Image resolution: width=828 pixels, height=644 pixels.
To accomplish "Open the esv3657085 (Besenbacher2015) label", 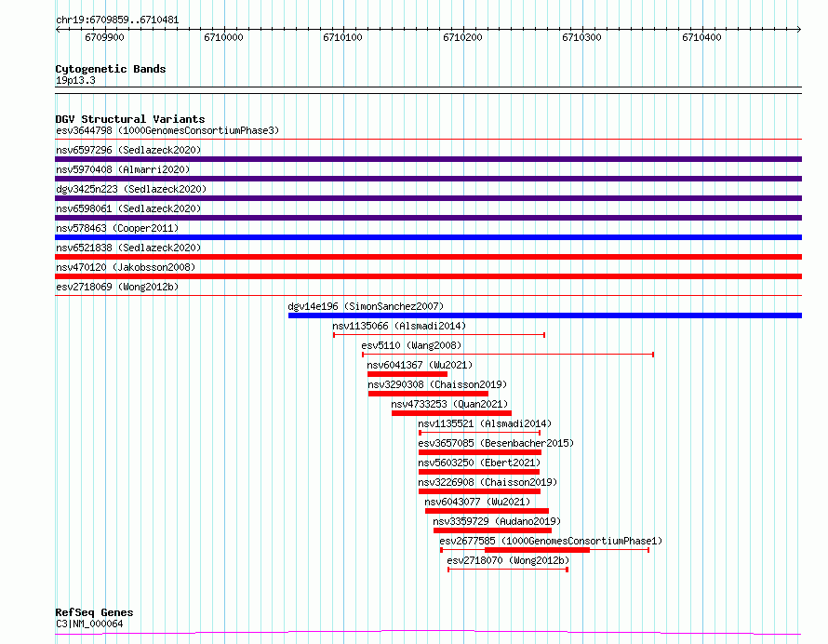I will (x=496, y=443).
